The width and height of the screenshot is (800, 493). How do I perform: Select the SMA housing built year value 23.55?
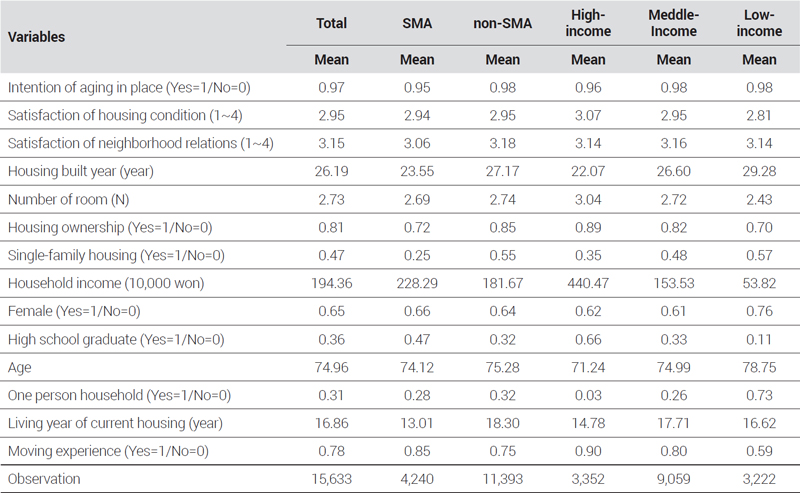417,171
